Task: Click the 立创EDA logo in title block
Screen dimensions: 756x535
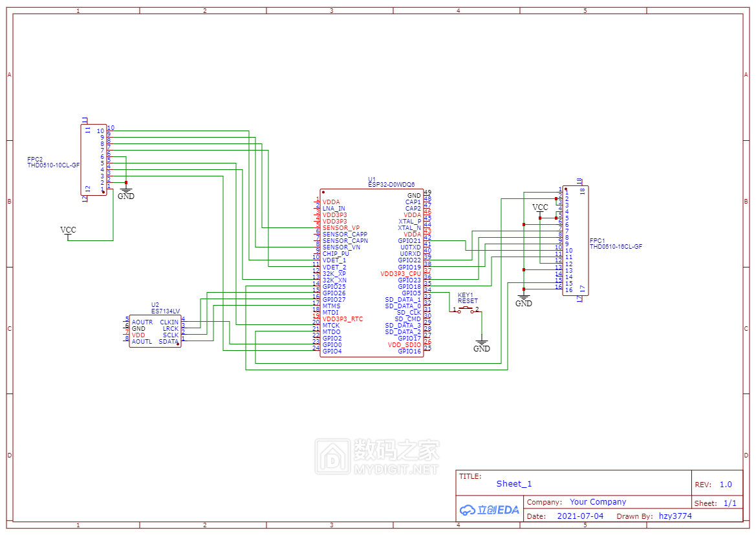Action: 490,510
